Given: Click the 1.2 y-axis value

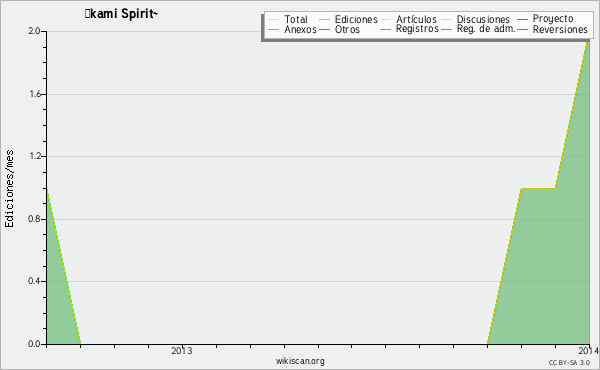Looking at the screenshot, I should (x=34, y=156).
